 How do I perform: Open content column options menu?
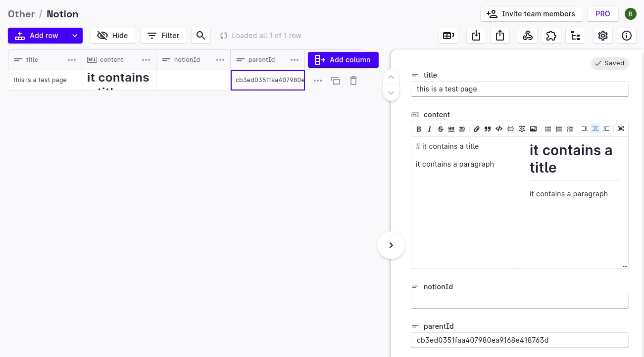coord(146,60)
